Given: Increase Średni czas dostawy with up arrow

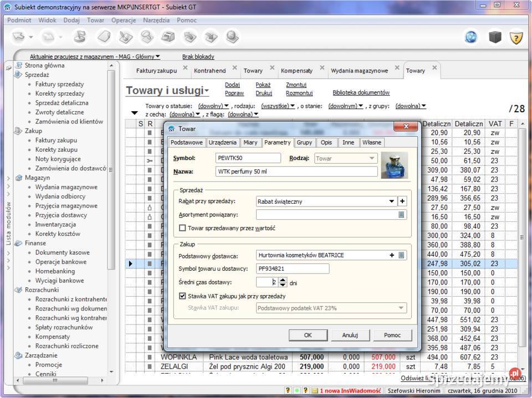Looking at the screenshot, I should point(283,280).
